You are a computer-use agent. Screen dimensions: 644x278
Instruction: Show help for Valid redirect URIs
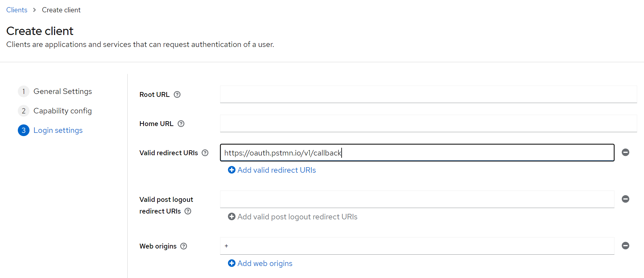[205, 153]
